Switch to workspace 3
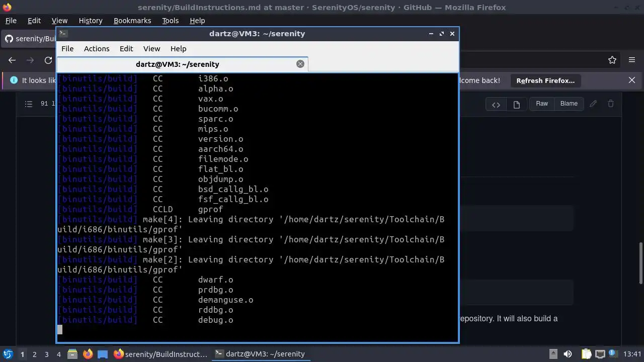644x362 pixels. pyautogui.click(x=46, y=354)
